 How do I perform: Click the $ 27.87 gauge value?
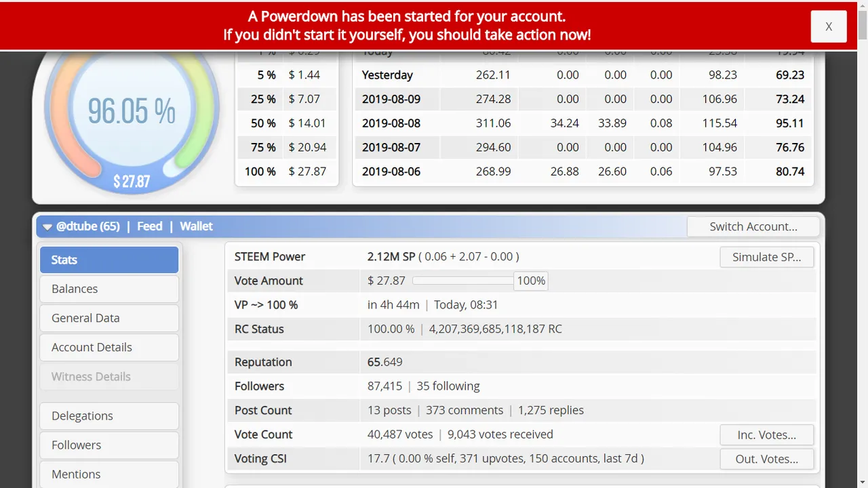pyautogui.click(x=132, y=182)
